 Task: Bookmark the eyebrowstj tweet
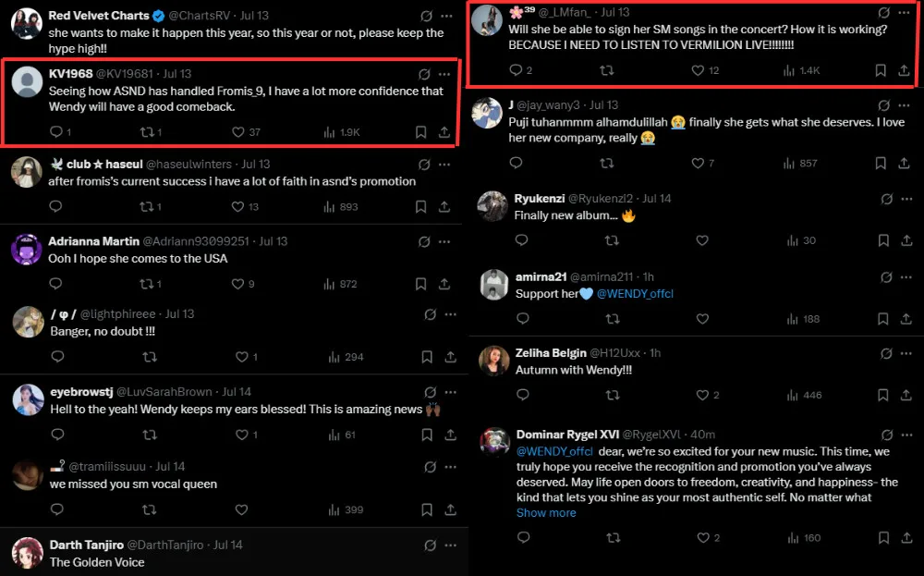[427, 435]
